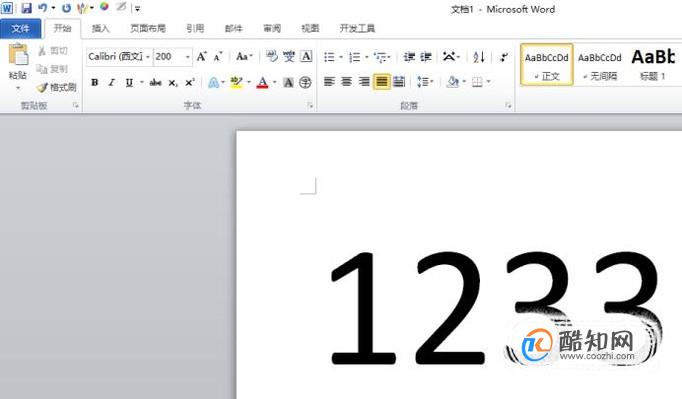Toggle Italic formatting
Image resolution: width=682 pixels, height=399 pixels.
click(x=112, y=82)
